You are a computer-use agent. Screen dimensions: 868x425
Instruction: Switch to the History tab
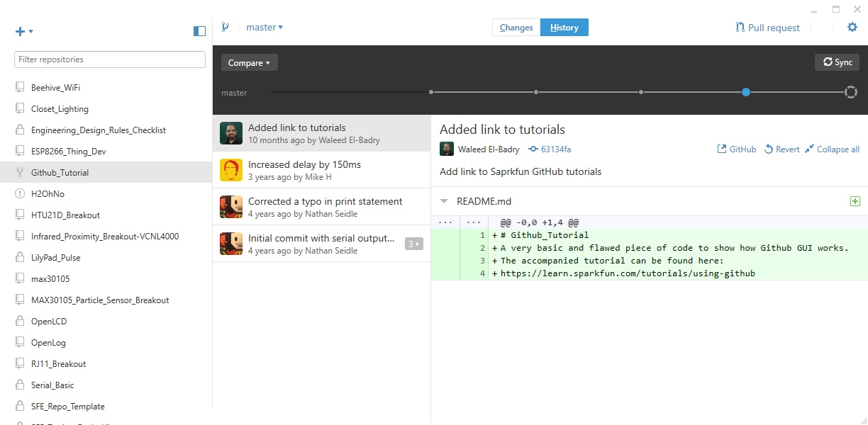point(564,28)
